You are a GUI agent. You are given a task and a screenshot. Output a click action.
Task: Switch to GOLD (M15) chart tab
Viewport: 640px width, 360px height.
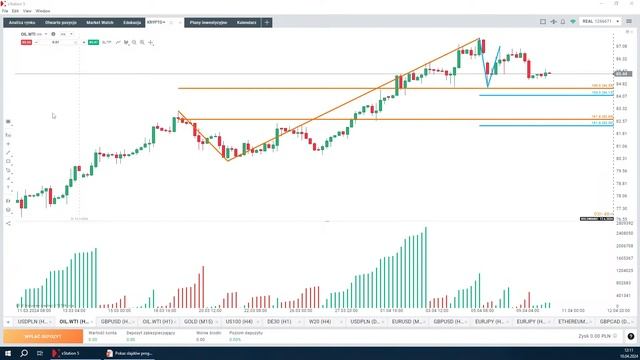pos(199,322)
